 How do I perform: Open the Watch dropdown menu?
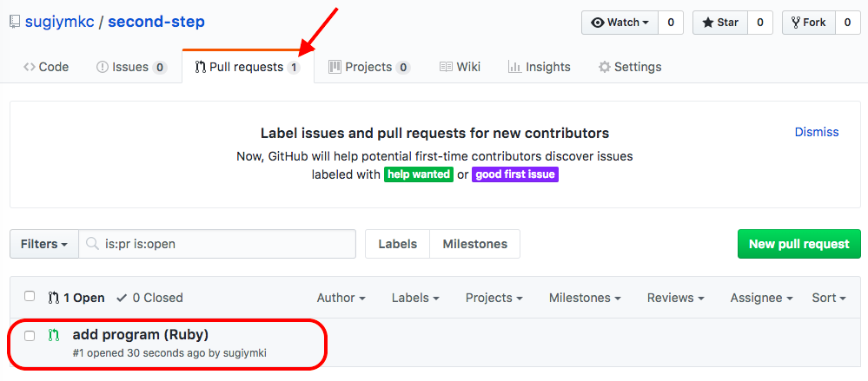coord(620,23)
